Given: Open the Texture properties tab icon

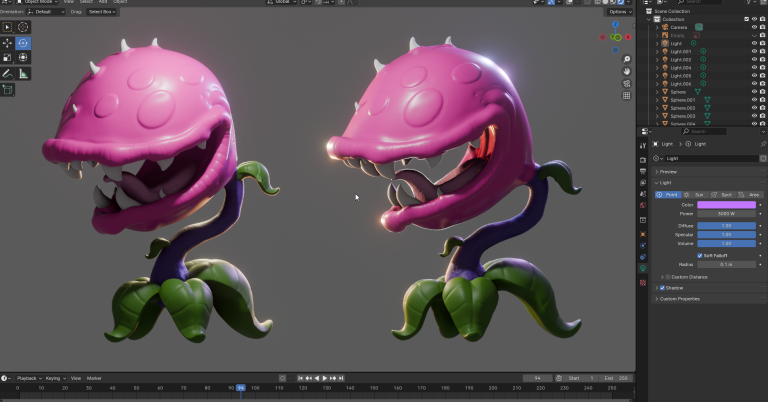Looking at the screenshot, I should coord(643,283).
